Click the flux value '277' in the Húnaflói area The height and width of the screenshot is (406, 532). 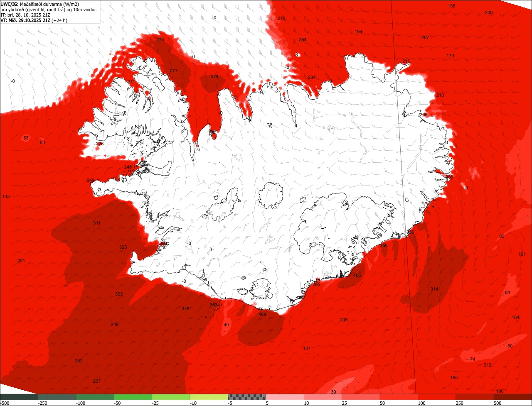tap(174, 71)
